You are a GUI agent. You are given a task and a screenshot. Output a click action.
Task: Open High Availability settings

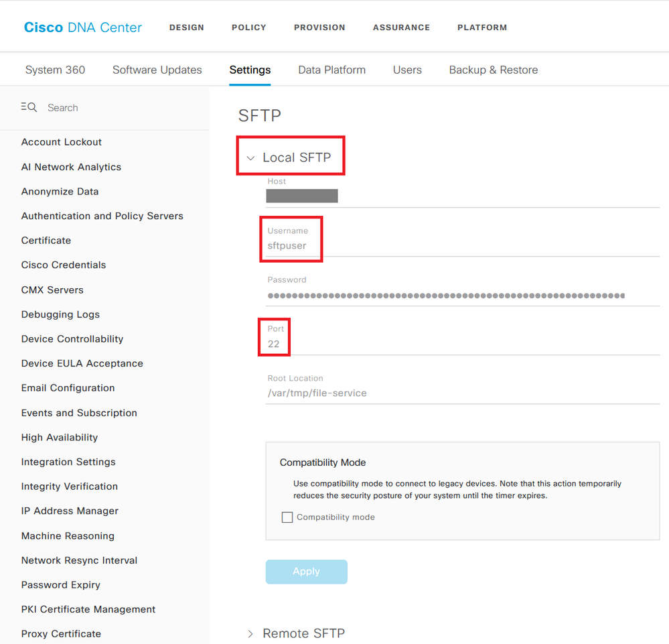pos(60,438)
